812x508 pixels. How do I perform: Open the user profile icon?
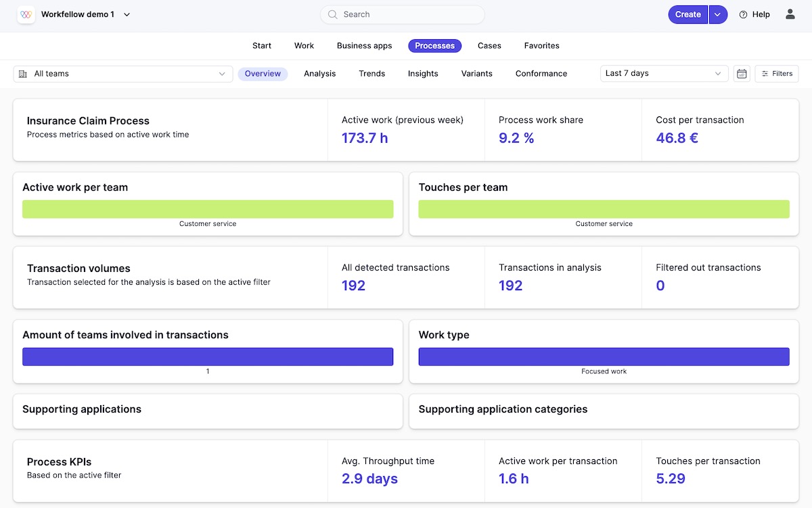791,14
